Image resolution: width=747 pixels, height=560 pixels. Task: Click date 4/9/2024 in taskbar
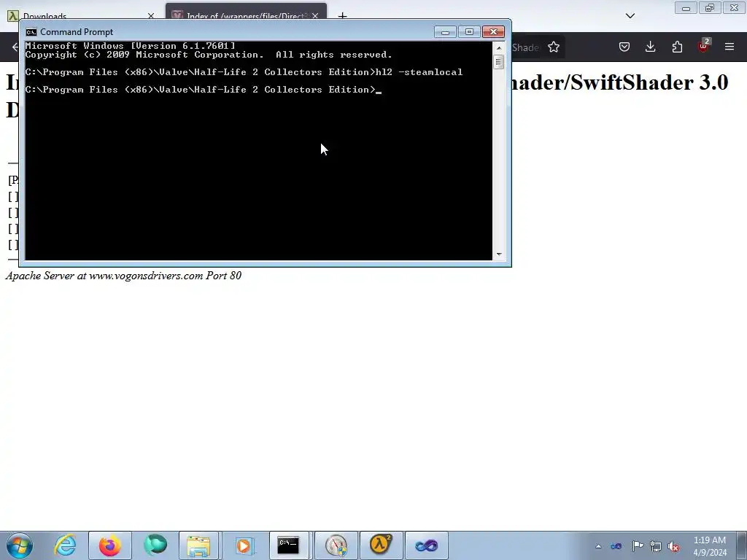click(710, 553)
